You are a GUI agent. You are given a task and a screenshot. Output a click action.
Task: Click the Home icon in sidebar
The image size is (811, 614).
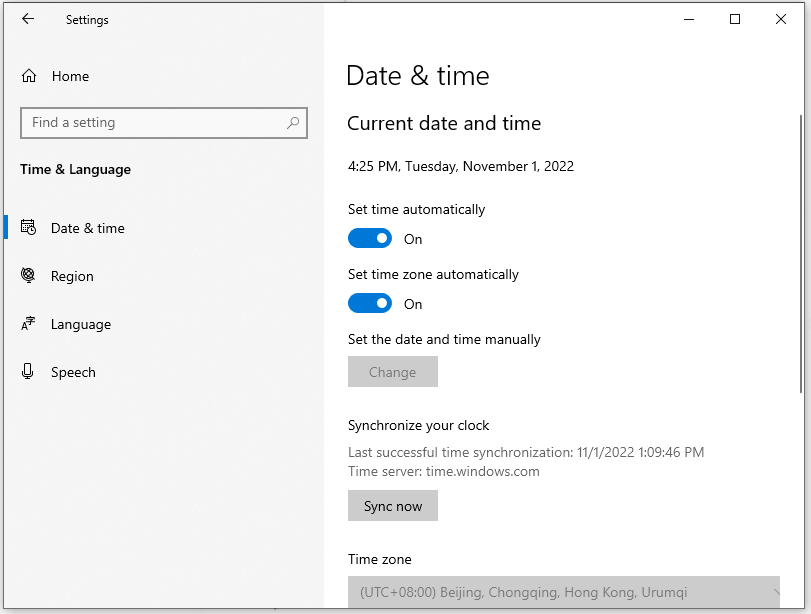29,76
